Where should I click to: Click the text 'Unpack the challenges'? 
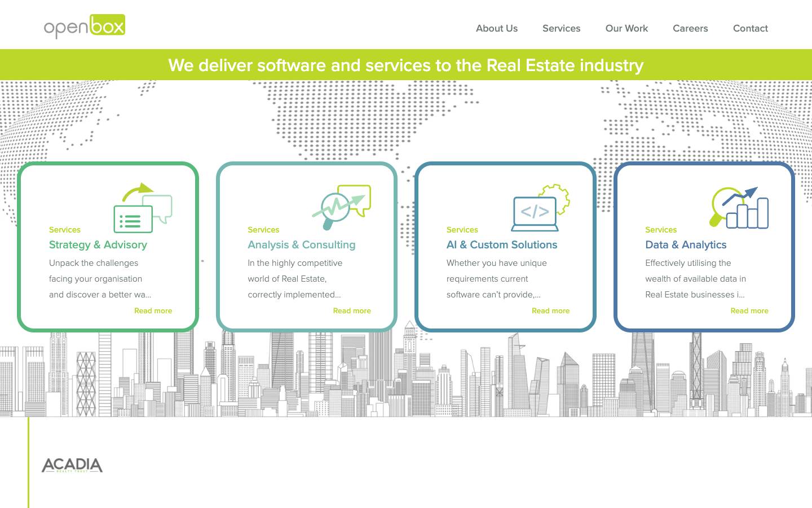tap(94, 263)
